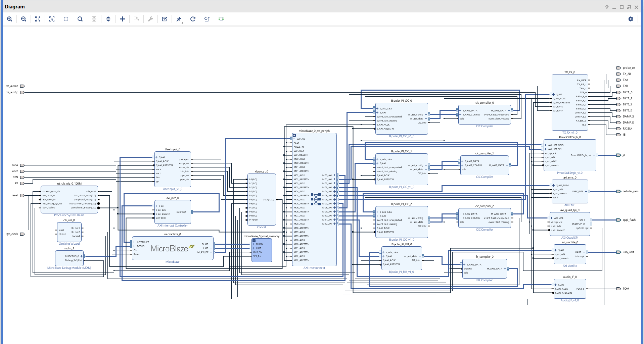Image resolution: width=644 pixels, height=344 pixels.
Task: Fit the diagram with Zoom Fit
Action: (38, 19)
